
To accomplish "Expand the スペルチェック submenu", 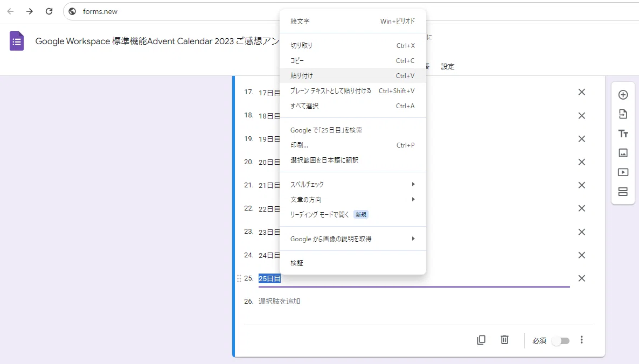I will click(x=352, y=185).
